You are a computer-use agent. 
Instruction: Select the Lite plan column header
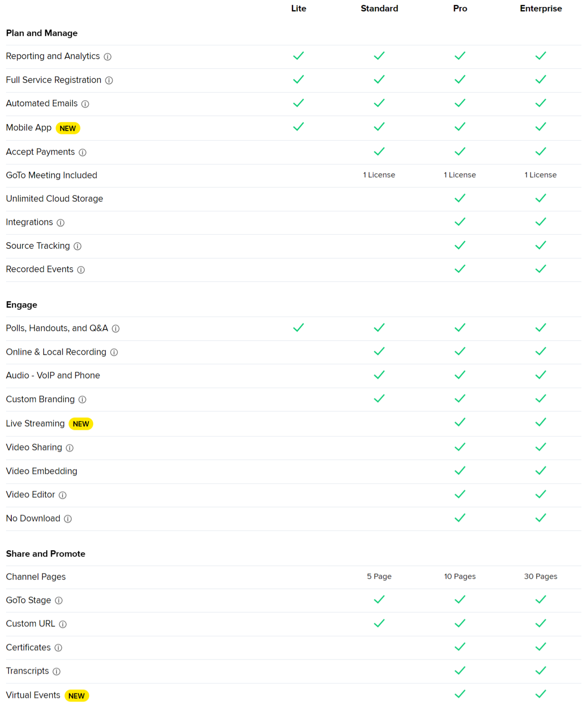coord(299,8)
